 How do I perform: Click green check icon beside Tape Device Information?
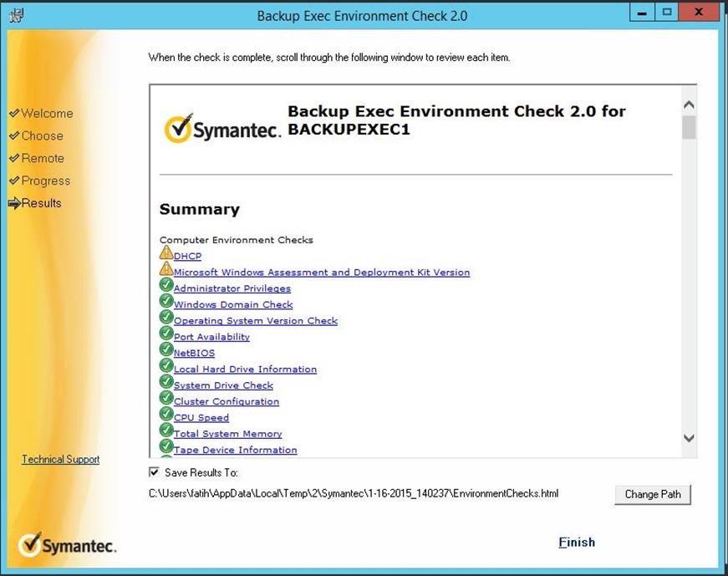[x=166, y=446]
